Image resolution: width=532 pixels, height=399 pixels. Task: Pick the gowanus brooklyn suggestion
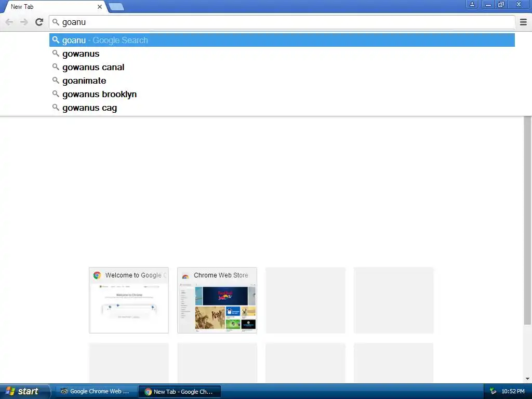coord(282,95)
